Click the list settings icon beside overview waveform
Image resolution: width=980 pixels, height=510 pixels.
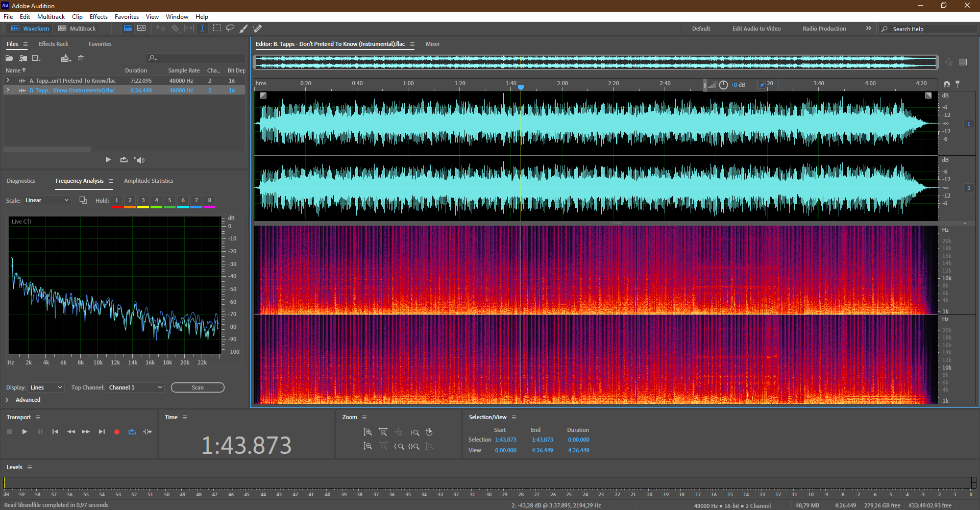tap(963, 62)
